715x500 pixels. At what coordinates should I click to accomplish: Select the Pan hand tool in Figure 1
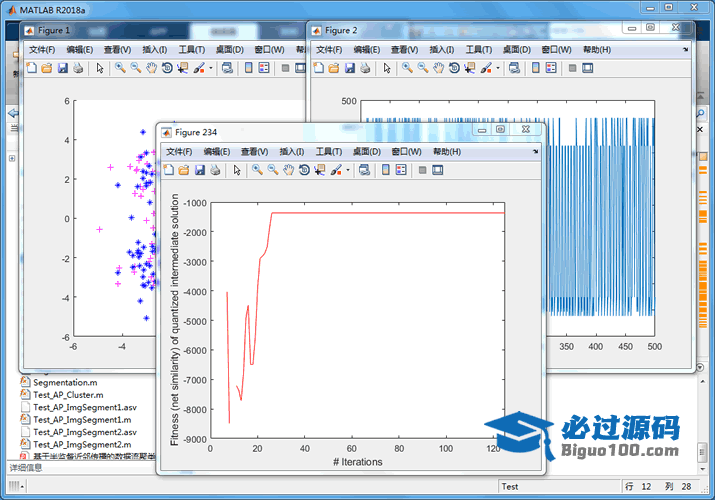point(151,68)
